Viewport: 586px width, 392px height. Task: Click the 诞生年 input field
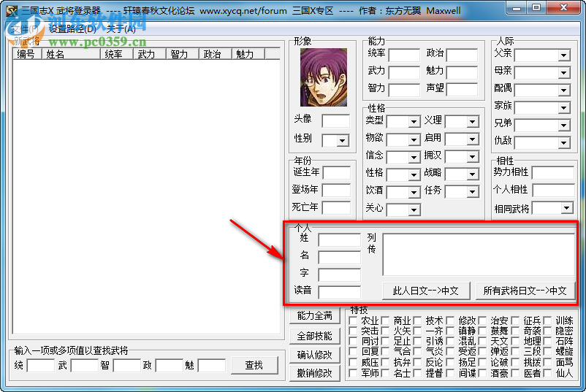(x=336, y=173)
